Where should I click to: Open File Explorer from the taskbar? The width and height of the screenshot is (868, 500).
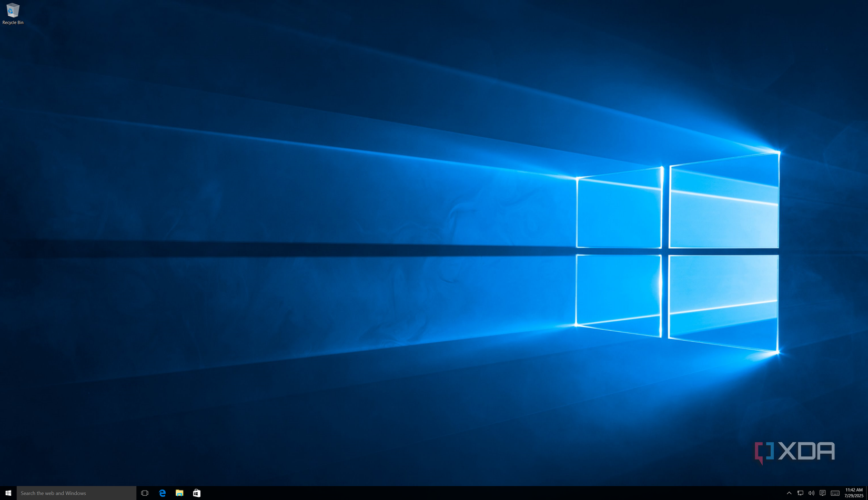179,493
